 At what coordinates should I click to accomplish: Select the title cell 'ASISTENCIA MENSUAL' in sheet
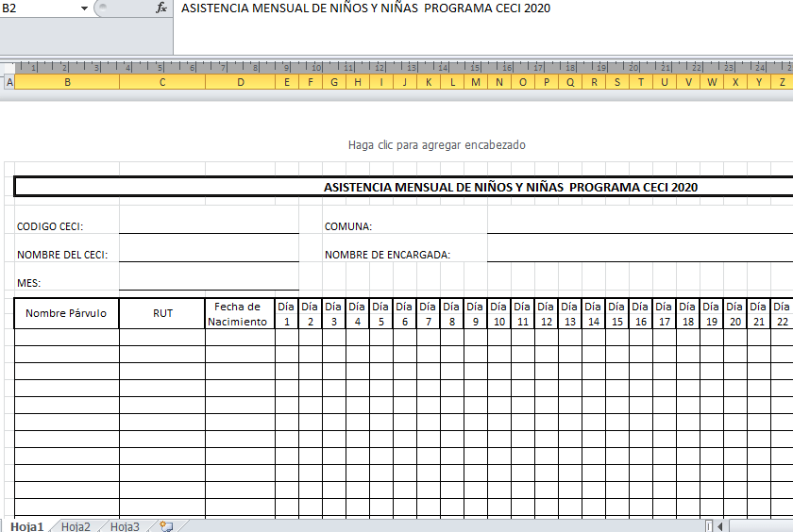point(510,187)
